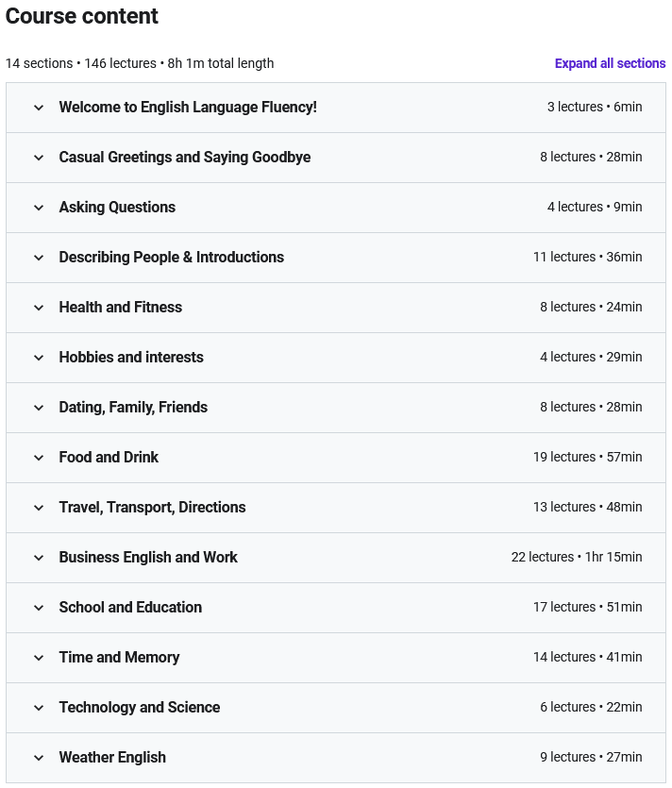Expand the School and Education section
The image size is (672, 788).
pyautogui.click(x=336, y=608)
